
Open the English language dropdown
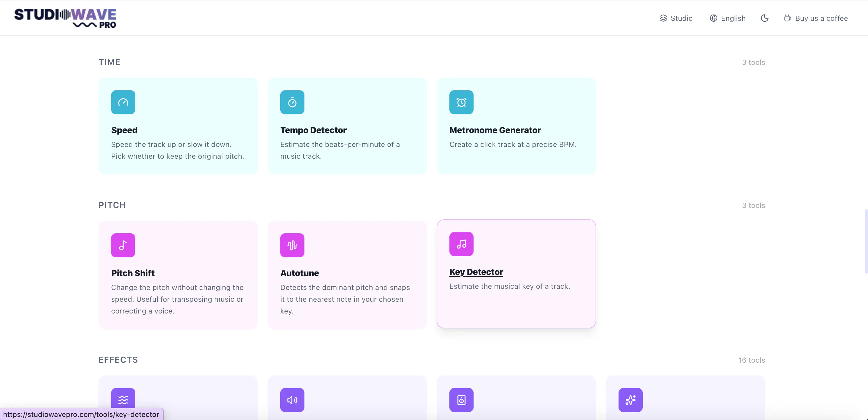(728, 18)
